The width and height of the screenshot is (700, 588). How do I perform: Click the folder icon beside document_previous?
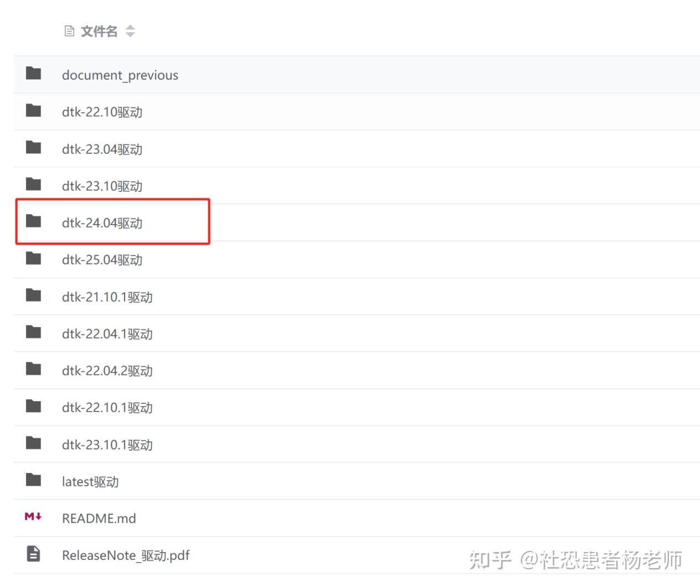33,74
